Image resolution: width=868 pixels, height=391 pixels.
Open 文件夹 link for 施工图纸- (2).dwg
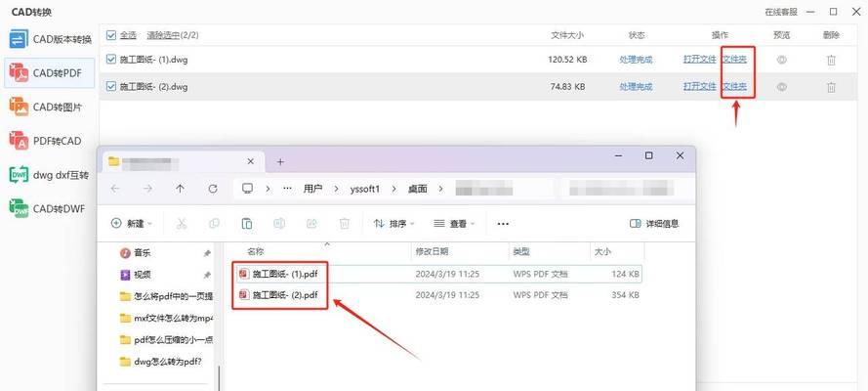coord(734,86)
